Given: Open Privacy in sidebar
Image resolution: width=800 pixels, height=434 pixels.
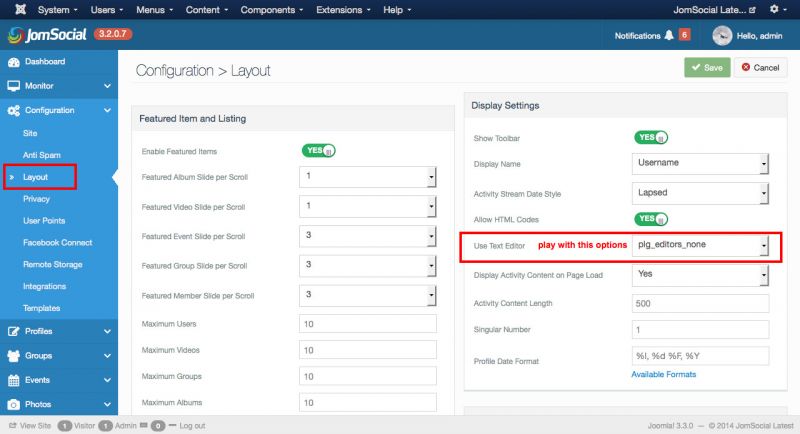Looking at the screenshot, I should 36,199.
